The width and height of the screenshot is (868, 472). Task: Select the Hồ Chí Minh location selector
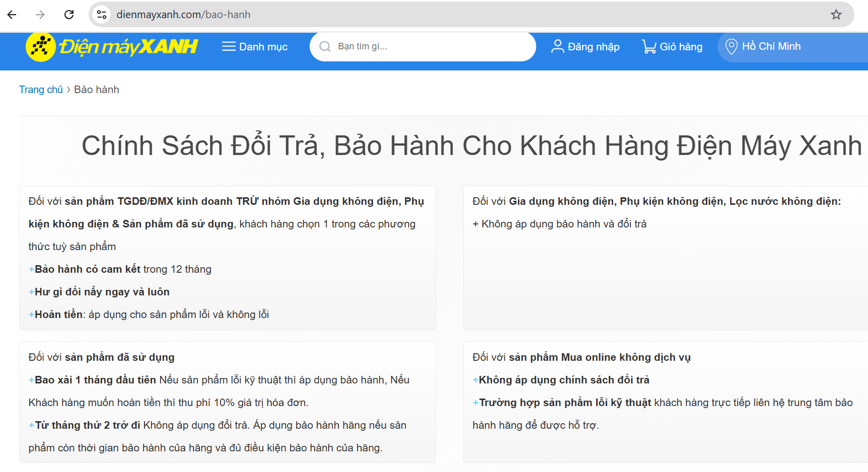click(771, 46)
